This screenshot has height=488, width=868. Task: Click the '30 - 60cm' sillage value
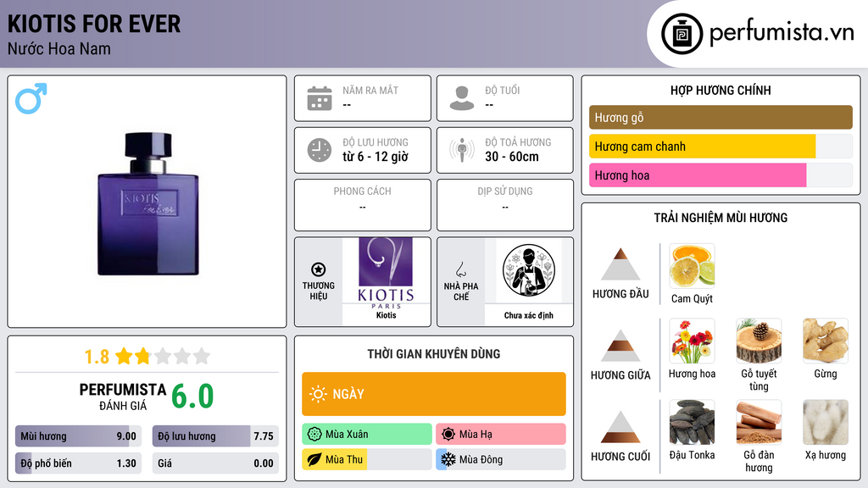pyautogui.click(x=512, y=157)
